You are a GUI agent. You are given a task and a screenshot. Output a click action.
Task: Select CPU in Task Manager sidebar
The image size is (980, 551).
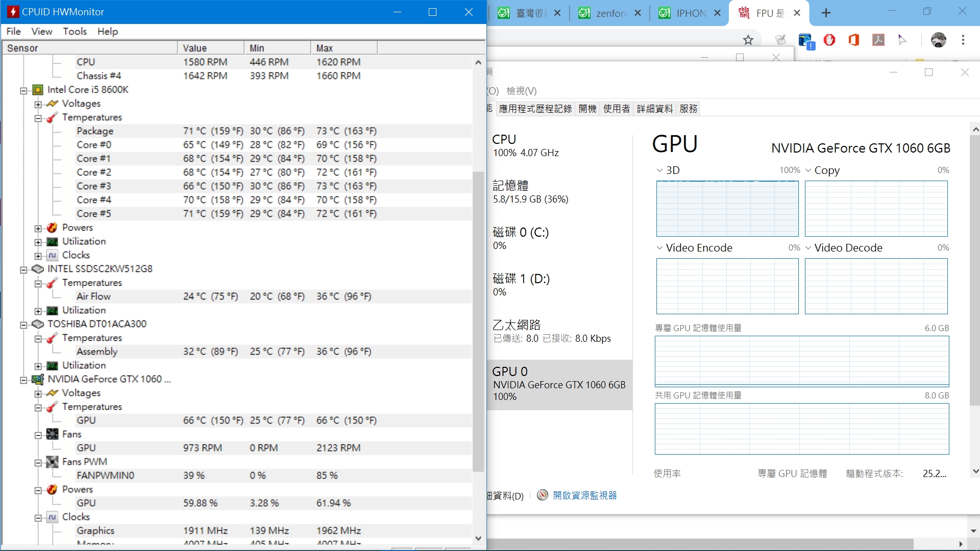pos(560,145)
